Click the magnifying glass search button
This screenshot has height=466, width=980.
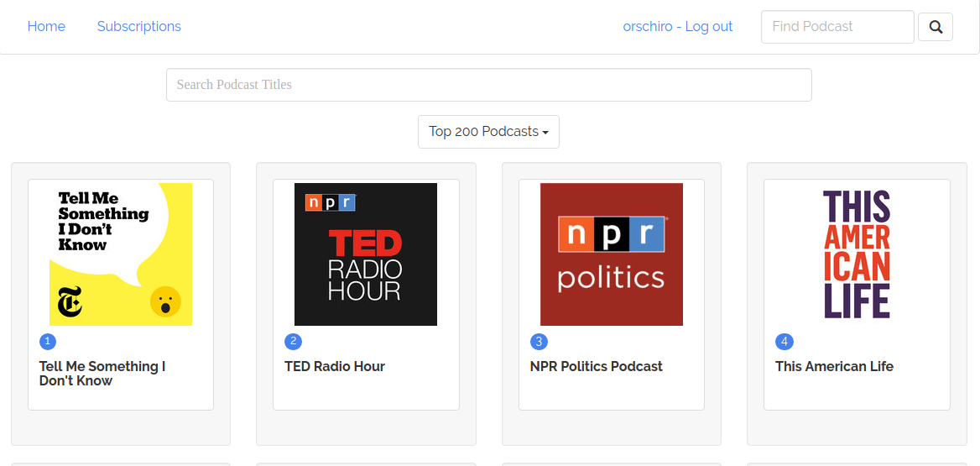tap(935, 27)
